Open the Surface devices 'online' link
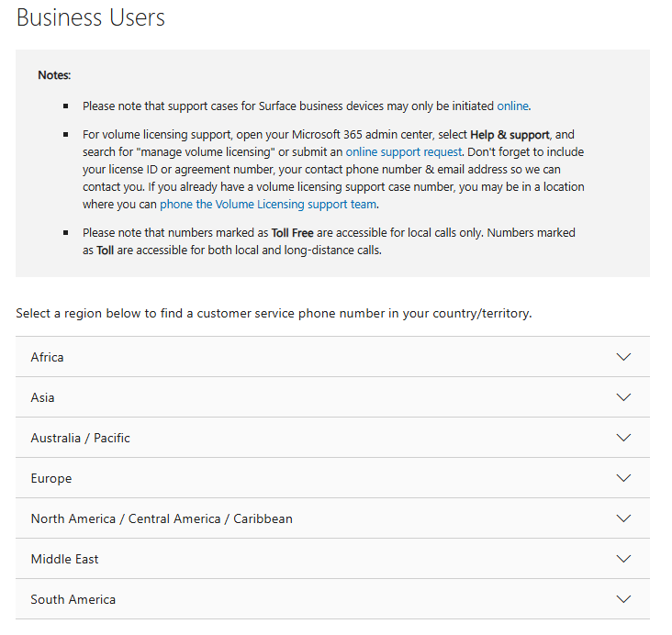 pos(512,106)
